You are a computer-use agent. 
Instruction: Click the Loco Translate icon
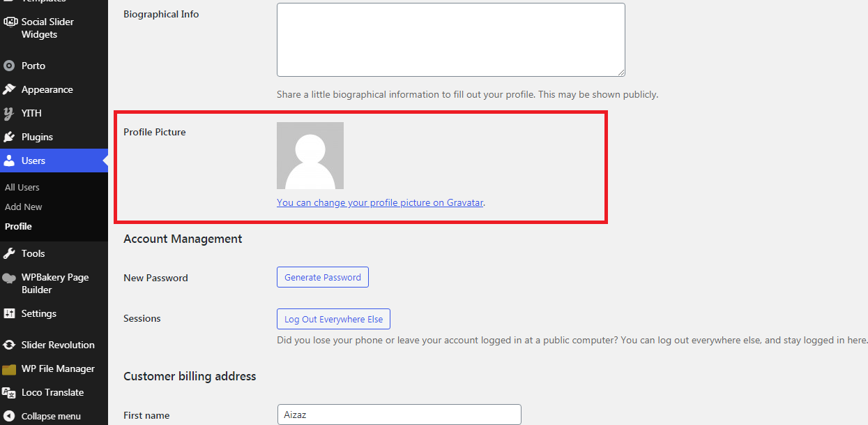pos(9,392)
